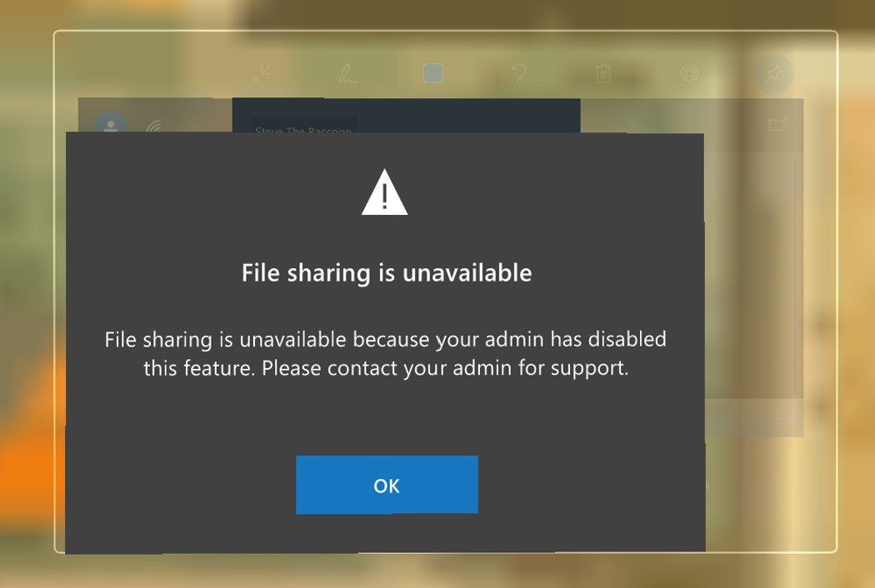Select the arrow annotation tool

click(x=262, y=73)
